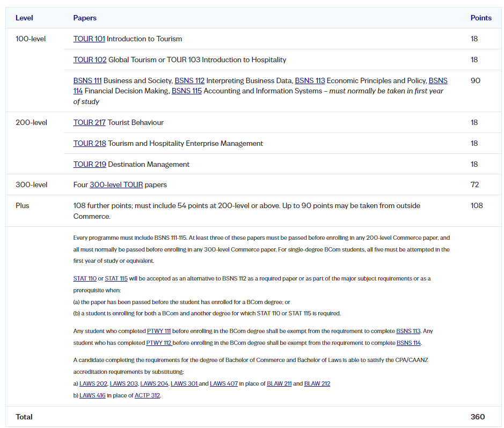Open the TOUR 102 Global Tourism link

tap(90, 60)
